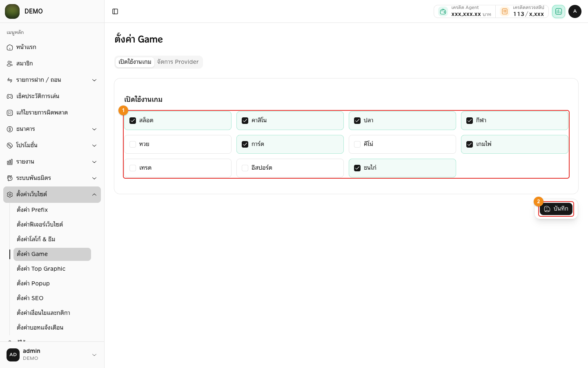Select the เปิดใช้งานเกม tab
Image resolution: width=588 pixels, height=368 pixels.
click(135, 62)
